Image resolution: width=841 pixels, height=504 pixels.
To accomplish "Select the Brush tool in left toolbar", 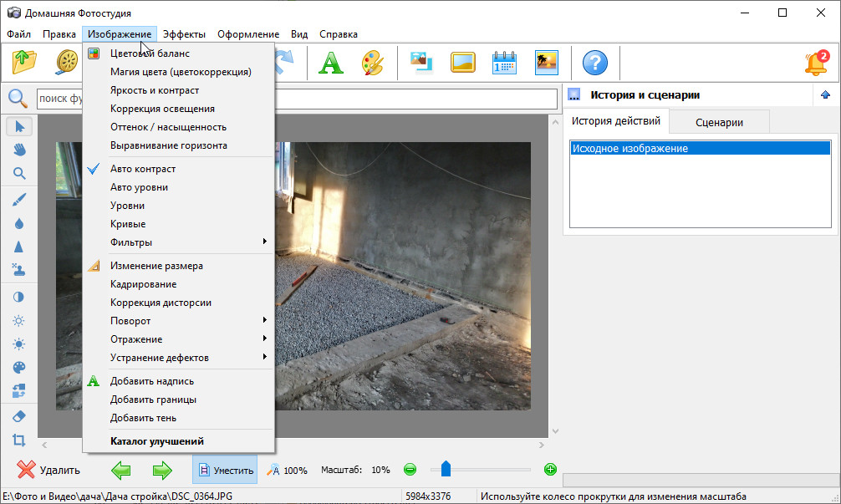I will [18, 199].
